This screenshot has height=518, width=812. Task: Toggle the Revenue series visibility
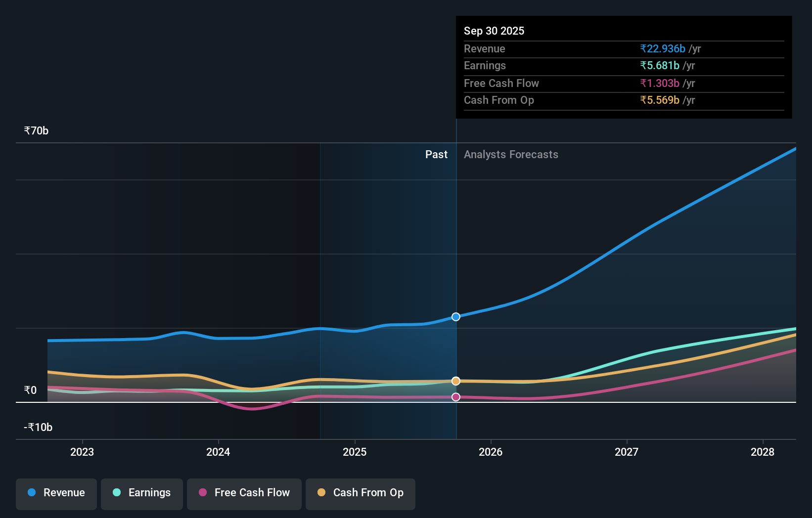click(x=56, y=494)
